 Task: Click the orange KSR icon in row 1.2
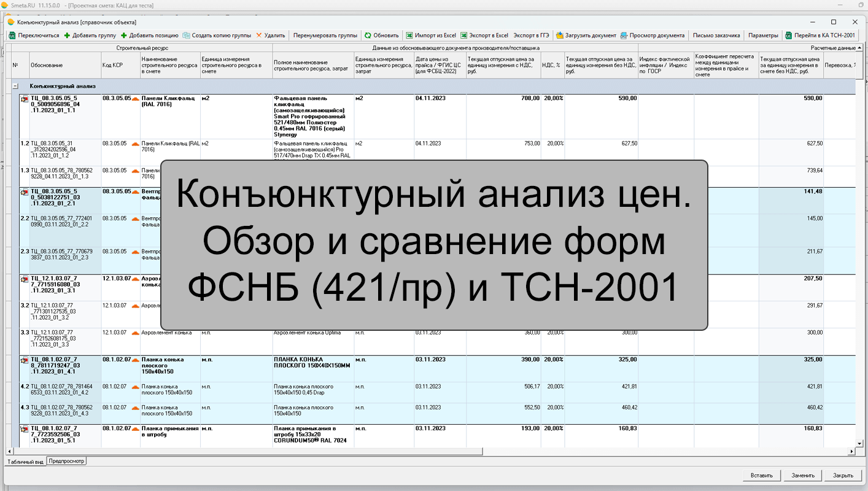click(x=135, y=144)
